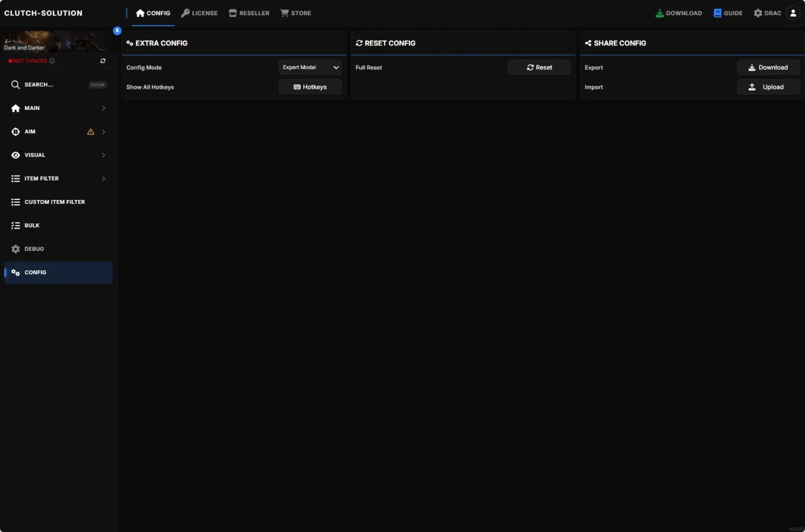Click the sync refresh icon in the sidebar
Screen dimensions: 805x532
click(x=103, y=61)
